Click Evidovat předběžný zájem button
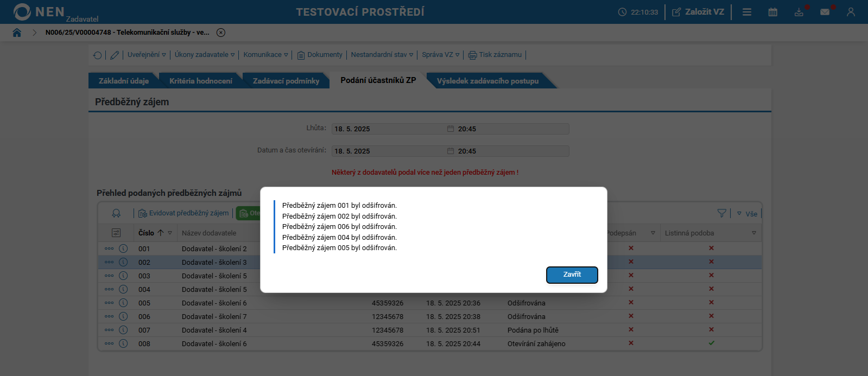868x376 pixels. 183,213
